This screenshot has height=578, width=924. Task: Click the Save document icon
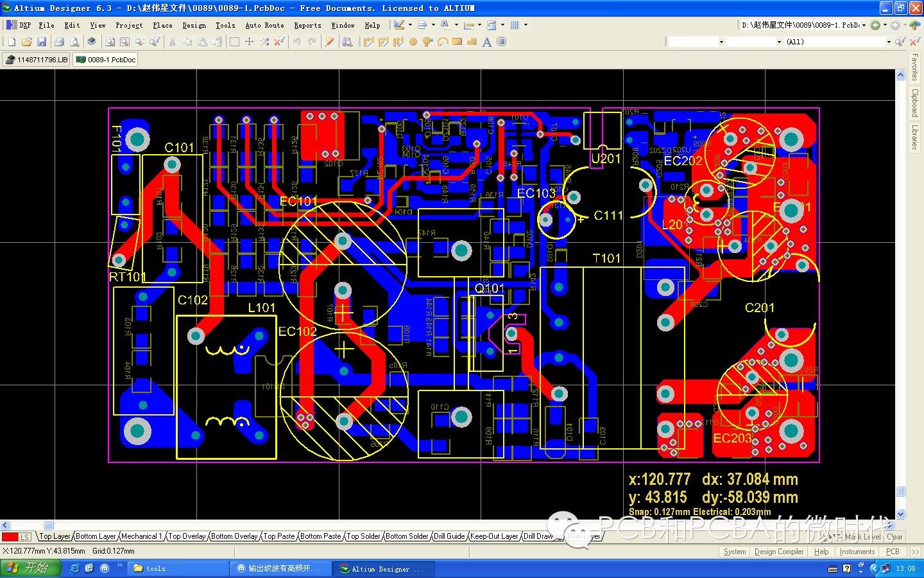[42, 42]
